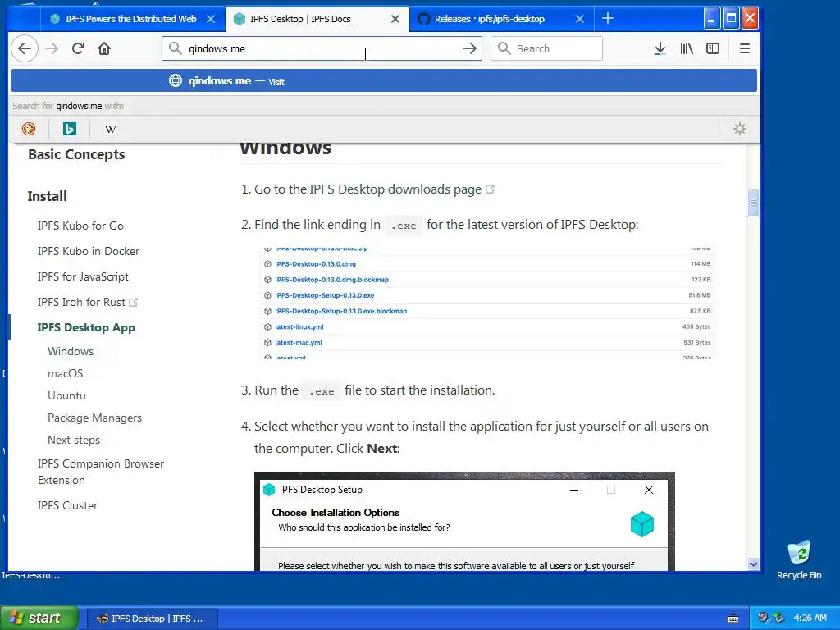The image size is (840, 630).
Task: Close the Releases ipfs-desktop tab
Action: pyautogui.click(x=580, y=19)
